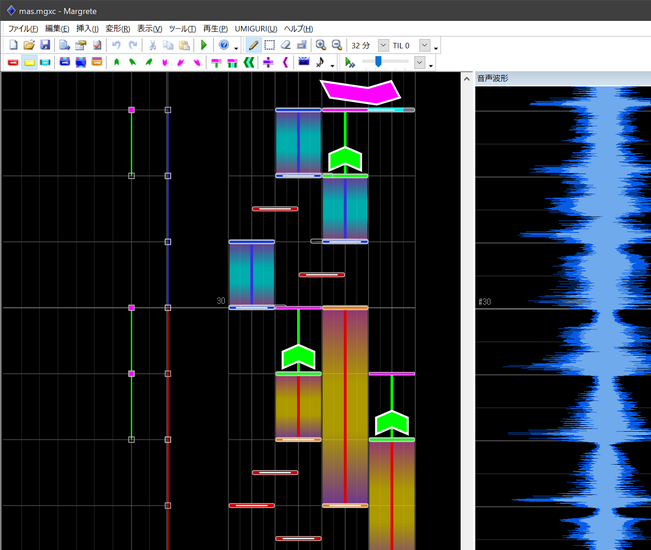This screenshot has height=550, width=651.
Task: Open the 挿入(I) menu
Action: point(87,29)
